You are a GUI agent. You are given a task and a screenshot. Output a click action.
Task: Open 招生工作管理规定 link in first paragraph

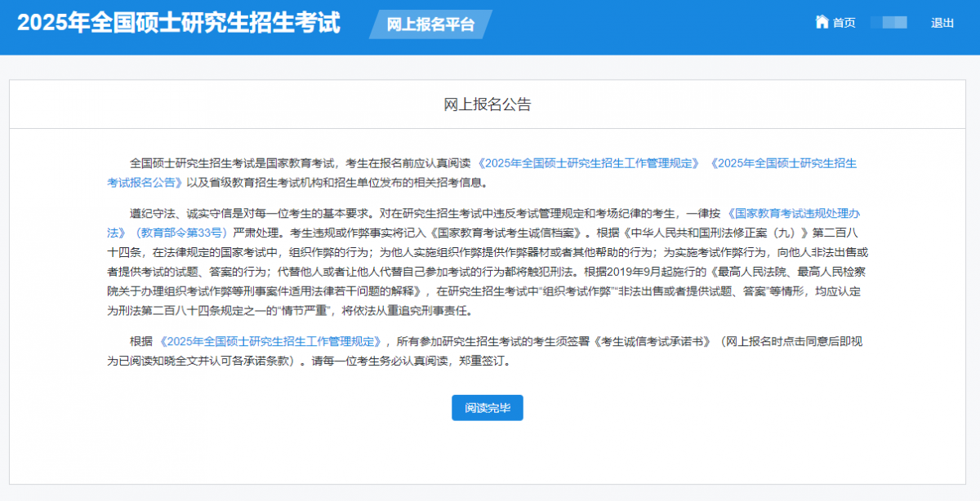[589, 163]
